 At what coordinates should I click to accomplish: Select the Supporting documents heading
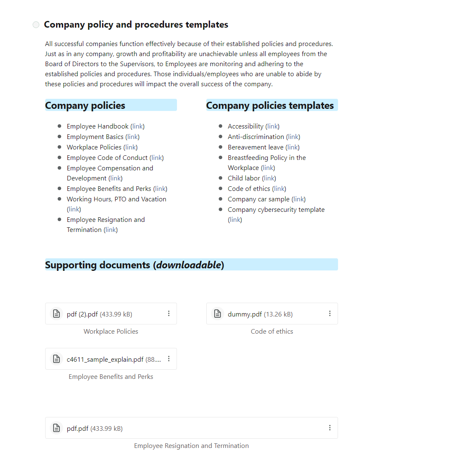tap(134, 265)
